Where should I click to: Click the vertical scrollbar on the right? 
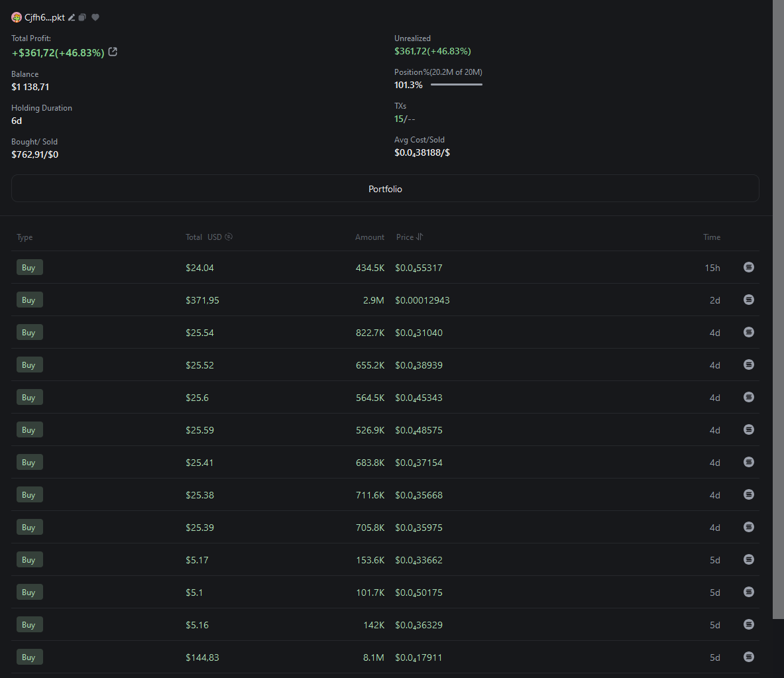[778, 310]
